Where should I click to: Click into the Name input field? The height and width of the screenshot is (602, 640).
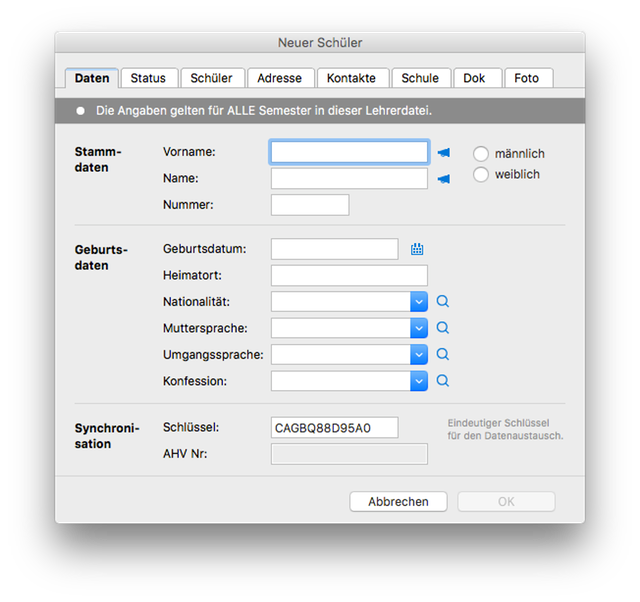349,179
